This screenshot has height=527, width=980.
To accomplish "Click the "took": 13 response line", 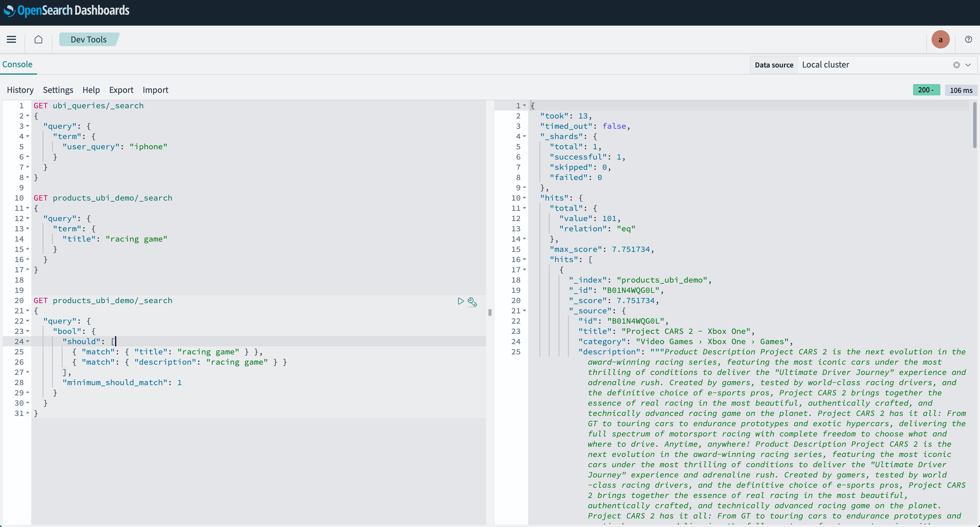I will (x=566, y=116).
